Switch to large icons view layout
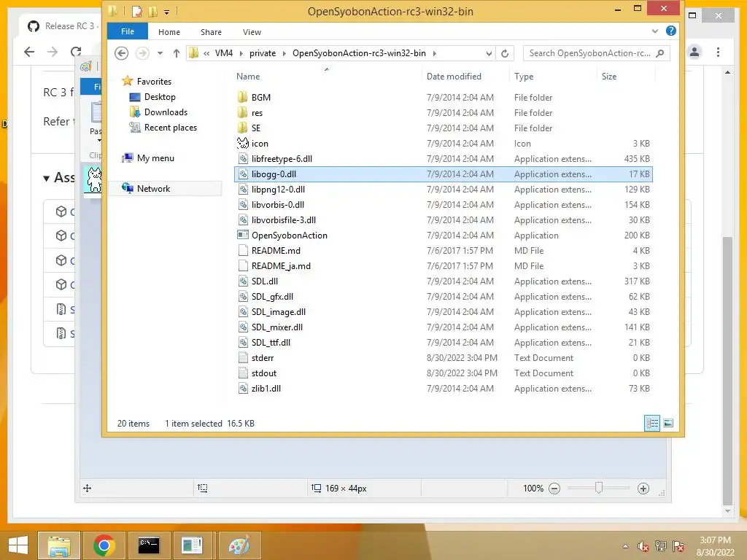The height and width of the screenshot is (560, 747). click(x=668, y=424)
